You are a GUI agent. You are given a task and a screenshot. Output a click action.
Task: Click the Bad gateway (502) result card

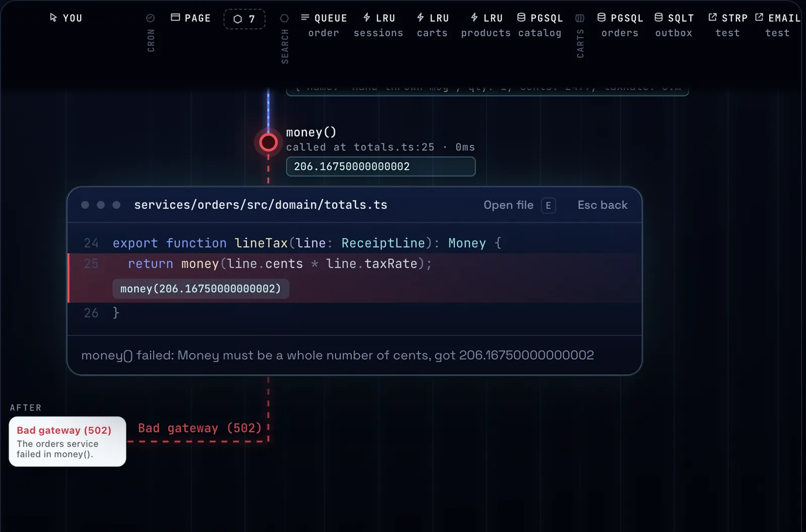coord(68,441)
